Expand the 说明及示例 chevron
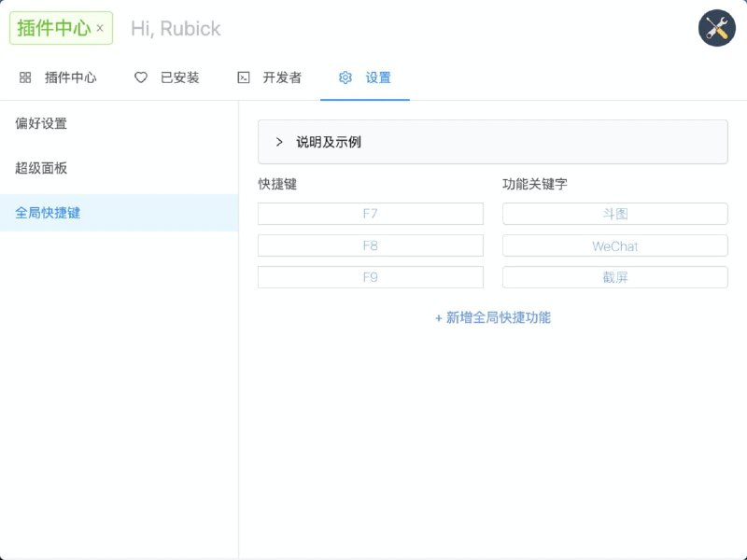 (x=279, y=142)
